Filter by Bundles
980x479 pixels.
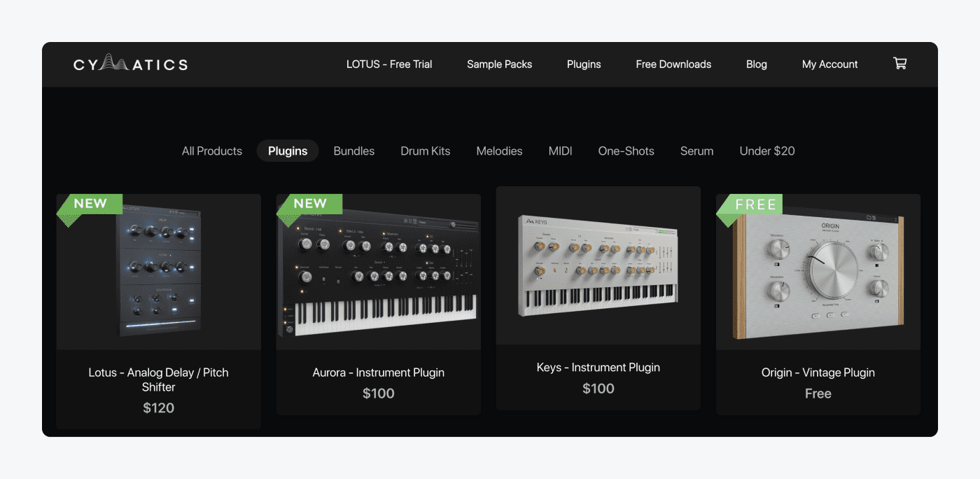click(x=354, y=151)
